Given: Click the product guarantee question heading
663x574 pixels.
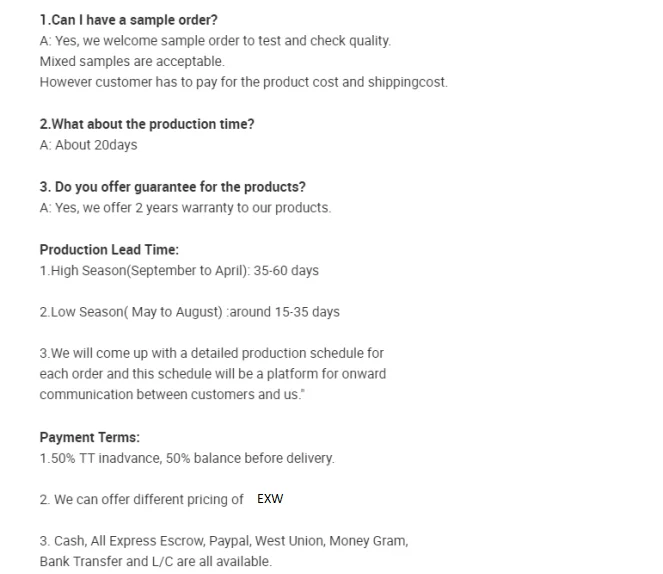Looking at the screenshot, I should pos(172,187).
